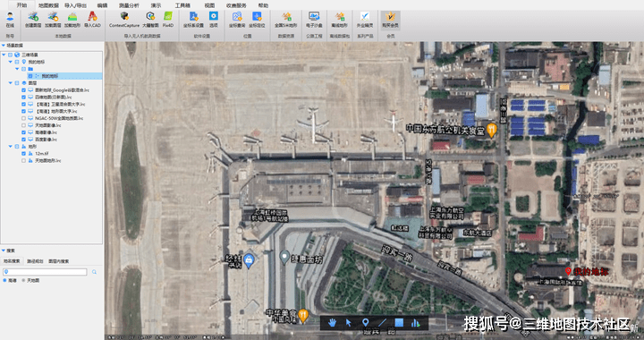Collapse the 图层 tree node
This screenshot has height=340, width=644.
point(10,83)
